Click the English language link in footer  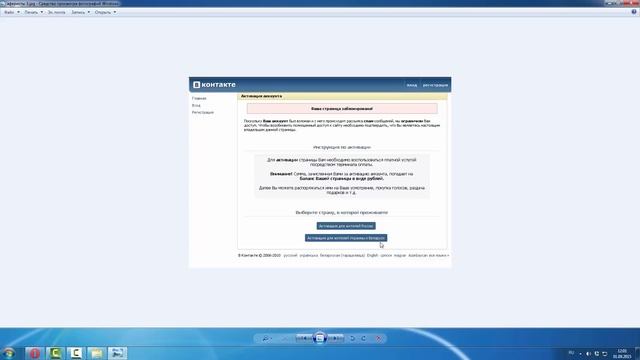click(x=372, y=256)
